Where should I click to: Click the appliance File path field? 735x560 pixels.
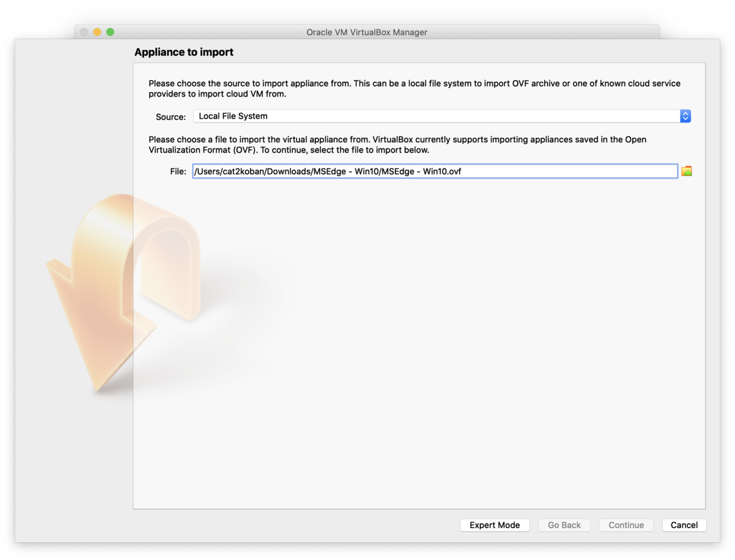pos(435,171)
